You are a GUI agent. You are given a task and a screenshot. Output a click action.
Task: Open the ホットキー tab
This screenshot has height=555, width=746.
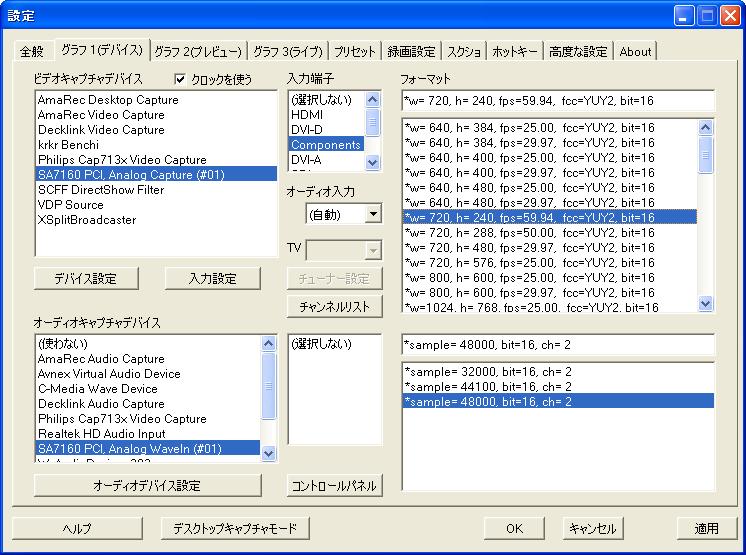[515, 51]
